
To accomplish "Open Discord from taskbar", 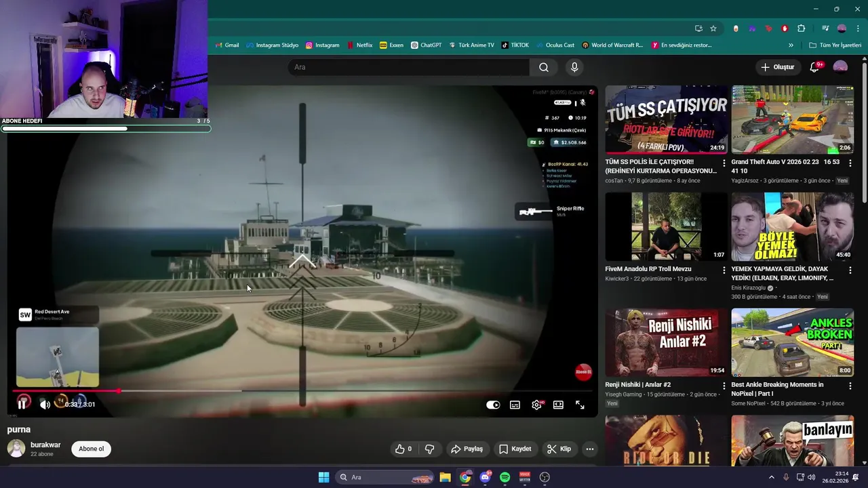I will (485, 477).
